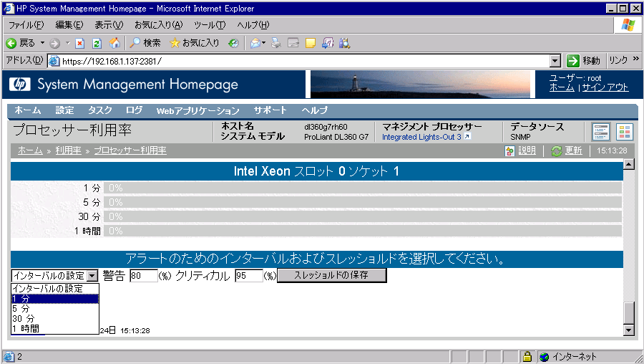Click スレッショルドの保存 button
644x364 pixels.
click(x=332, y=275)
